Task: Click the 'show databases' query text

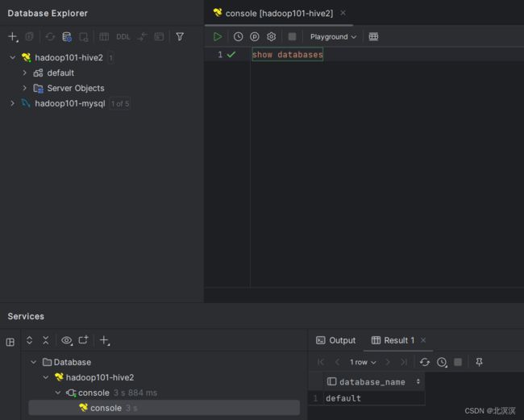Action: tap(288, 55)
